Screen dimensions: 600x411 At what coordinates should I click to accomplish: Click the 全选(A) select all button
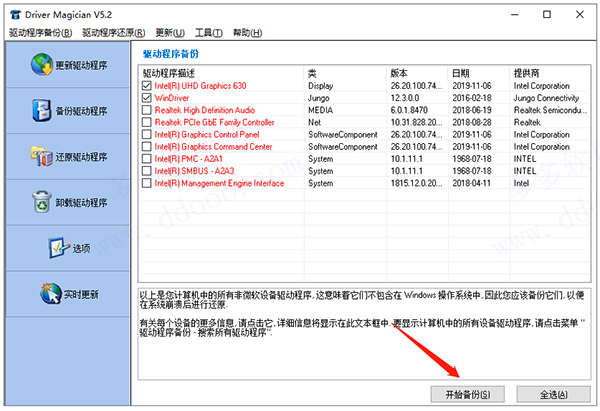click(x=553, y=394)
